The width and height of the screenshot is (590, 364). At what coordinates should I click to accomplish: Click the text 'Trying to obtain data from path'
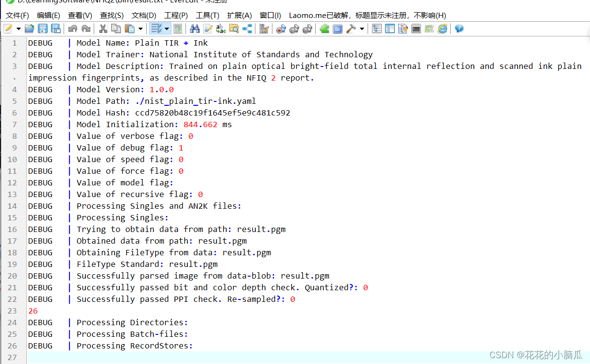click(x=152, y=229)
